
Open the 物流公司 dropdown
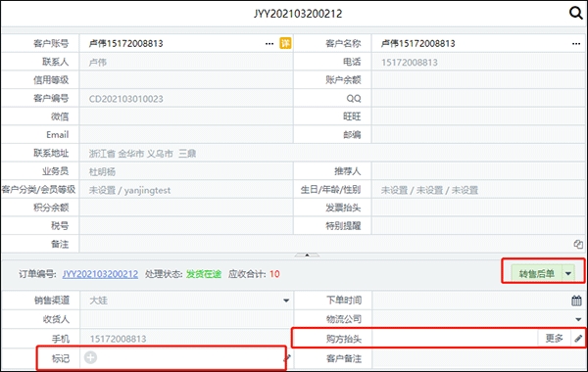pyautogui.click(x=578, y=319)
